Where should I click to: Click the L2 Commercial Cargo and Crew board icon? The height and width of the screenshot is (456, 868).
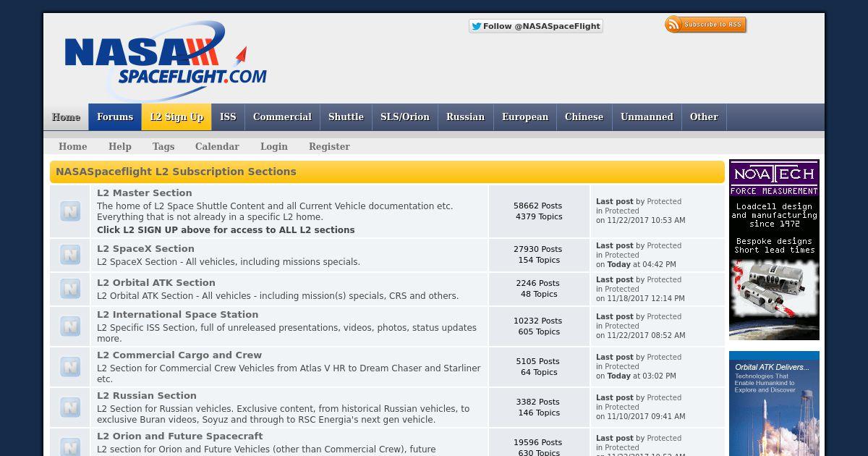(70, 367)
